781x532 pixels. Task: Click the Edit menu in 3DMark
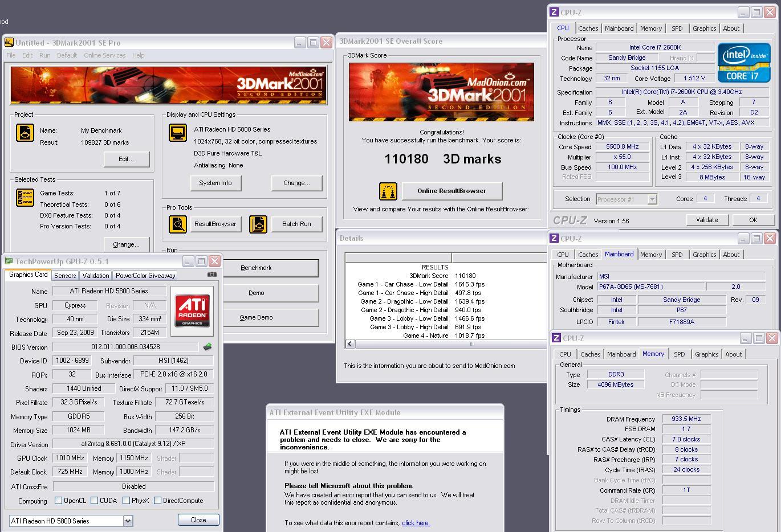pos(27,55)
